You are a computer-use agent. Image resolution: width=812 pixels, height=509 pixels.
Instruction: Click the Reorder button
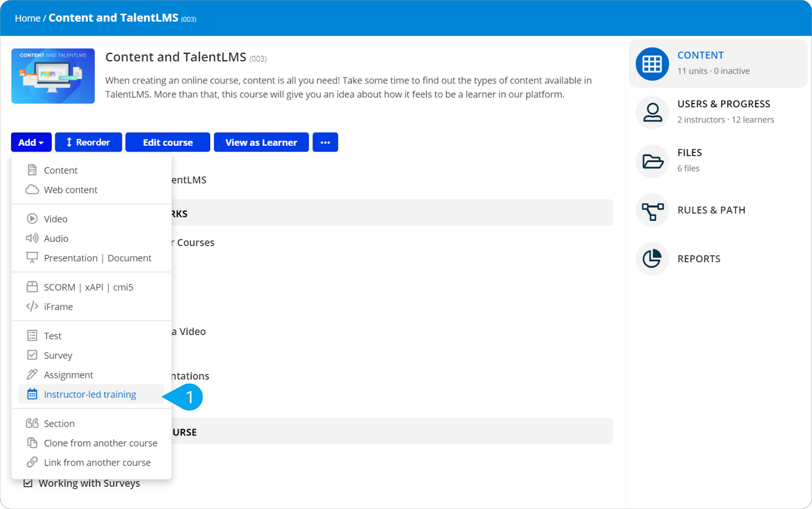(x=88, y=142)
